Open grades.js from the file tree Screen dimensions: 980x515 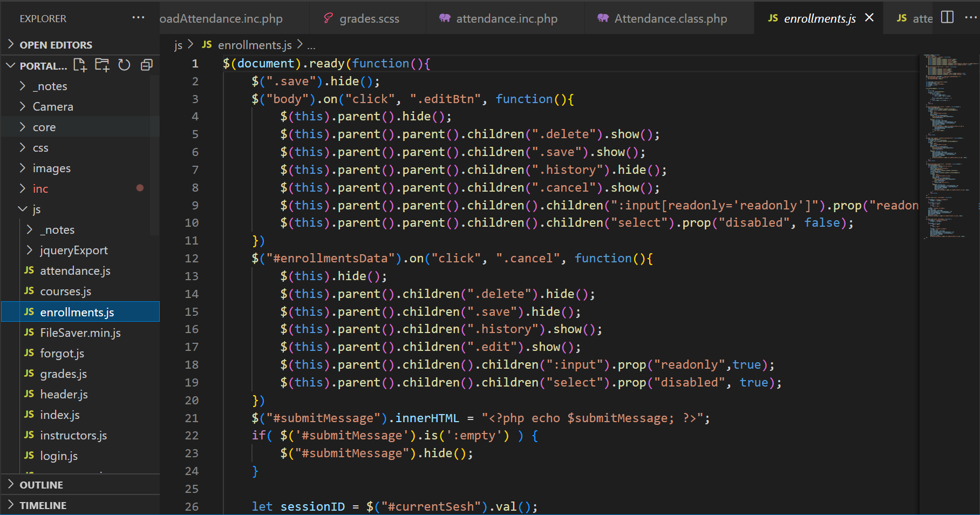(81, 374)
